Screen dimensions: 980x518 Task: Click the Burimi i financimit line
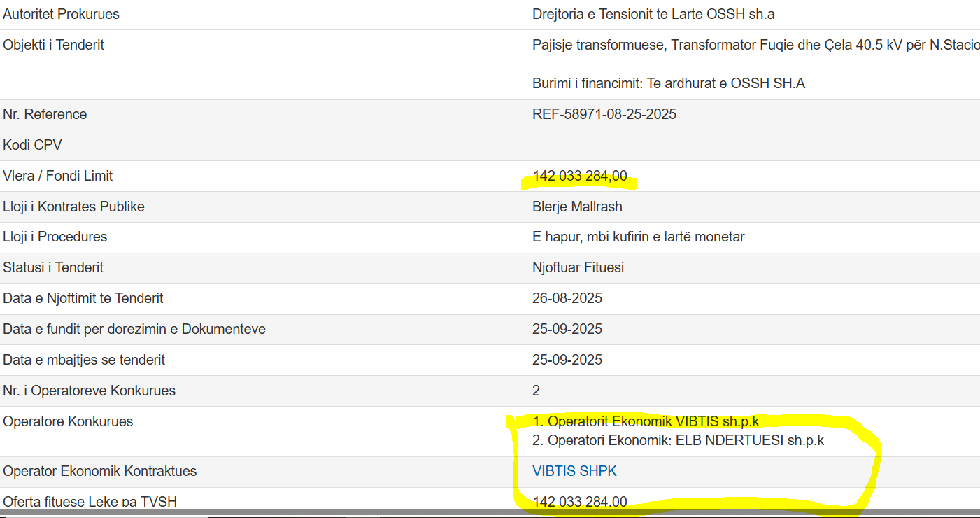point(668,83)
